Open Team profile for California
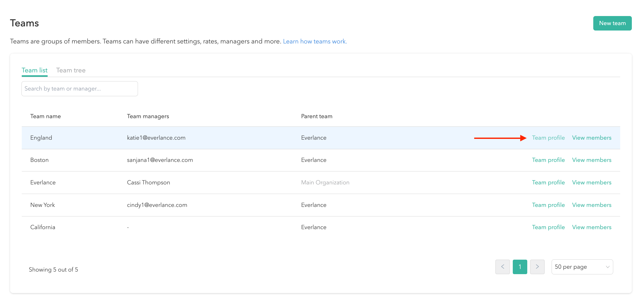644x300 pixels. click(548, 227)
